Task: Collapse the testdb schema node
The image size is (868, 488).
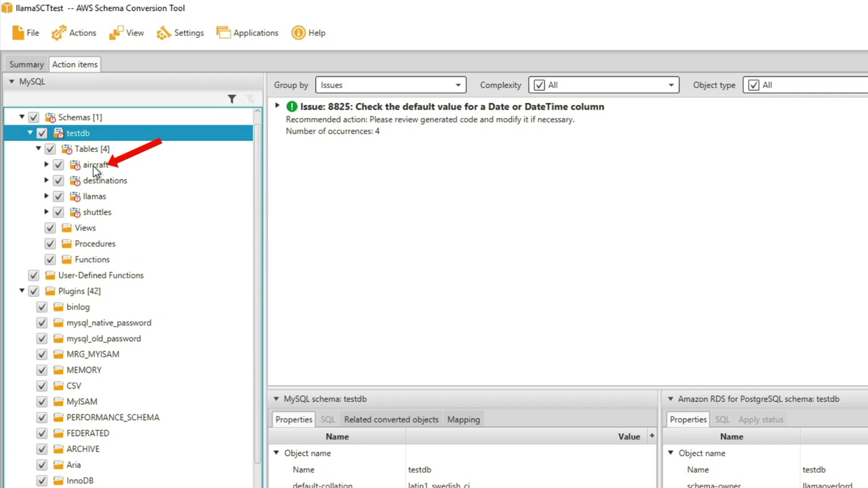Action: (x=31, y=134)
